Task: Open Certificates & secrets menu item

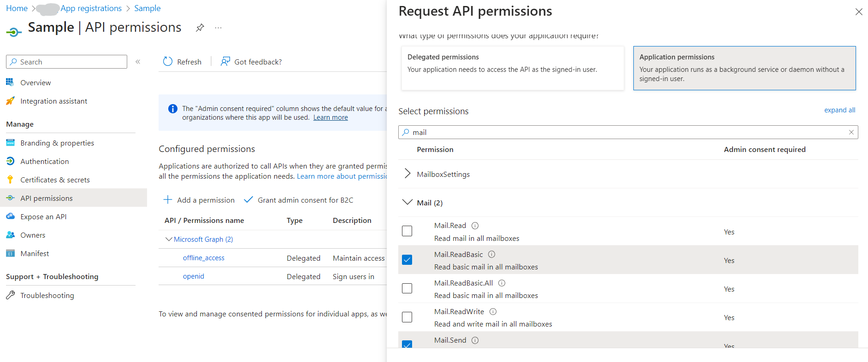Action: click(55, 180)
